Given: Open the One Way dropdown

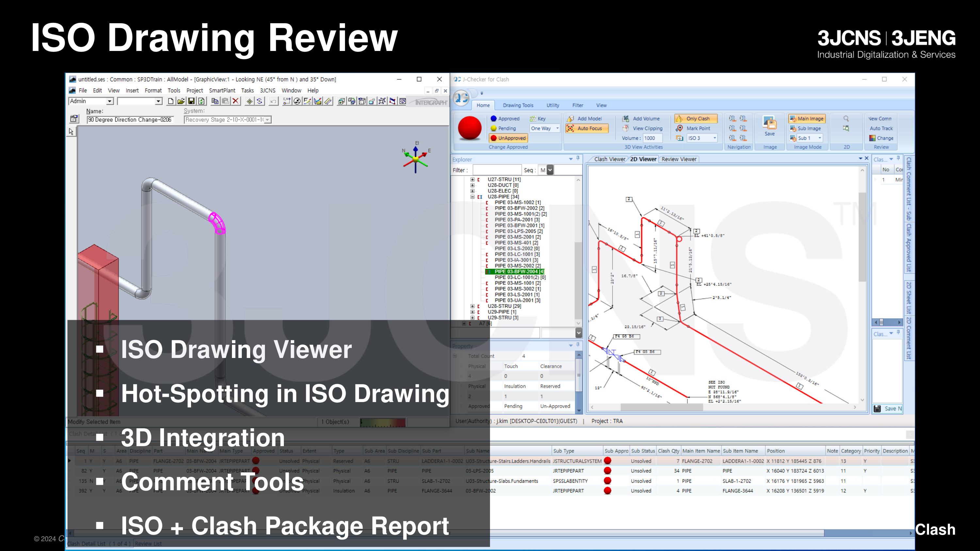Looking at the screenshot, I should (557, 129).
